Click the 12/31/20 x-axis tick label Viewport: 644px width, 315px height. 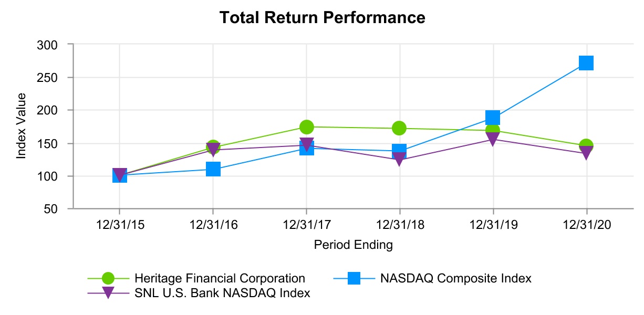(586, 225)
